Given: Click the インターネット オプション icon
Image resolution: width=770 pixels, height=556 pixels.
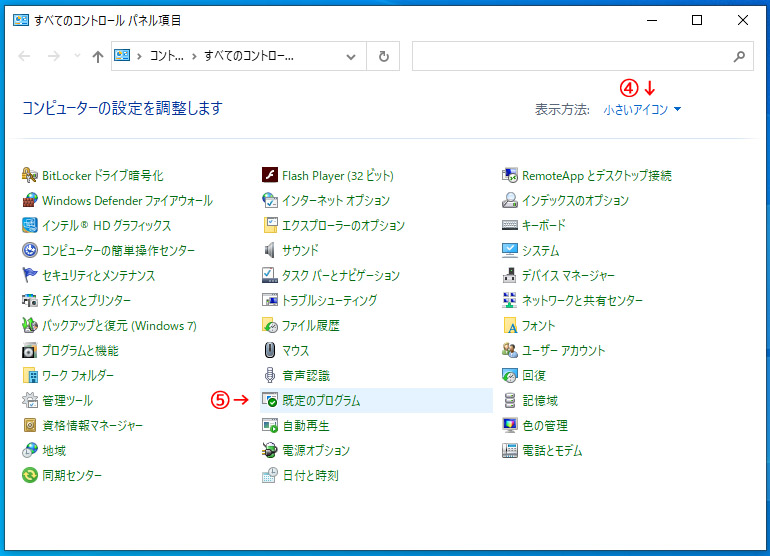Looking at the screenshot, I should coord(270,200).
